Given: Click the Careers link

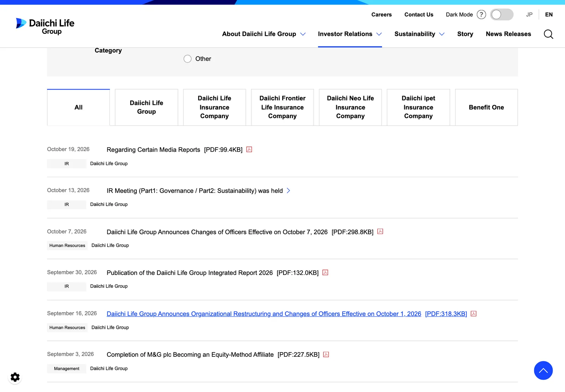Looking at the screenshot, I should pyautogui.click(x=381, y=14).
